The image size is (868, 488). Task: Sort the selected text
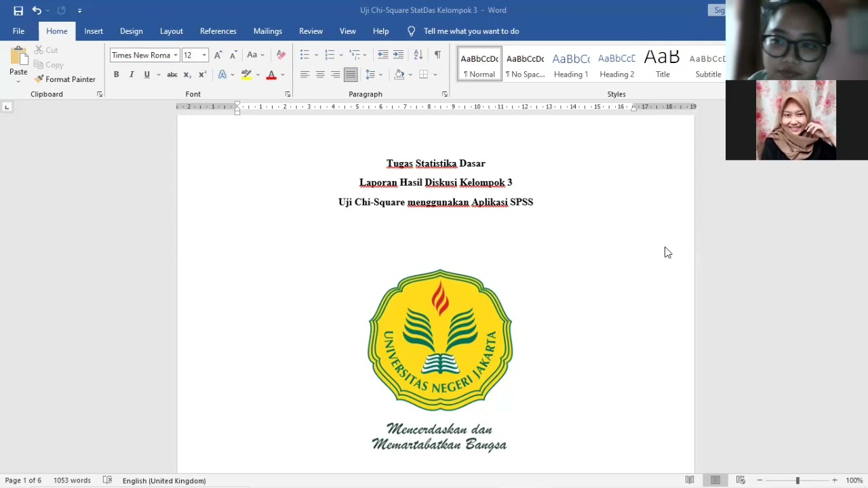tap(418, 55)
